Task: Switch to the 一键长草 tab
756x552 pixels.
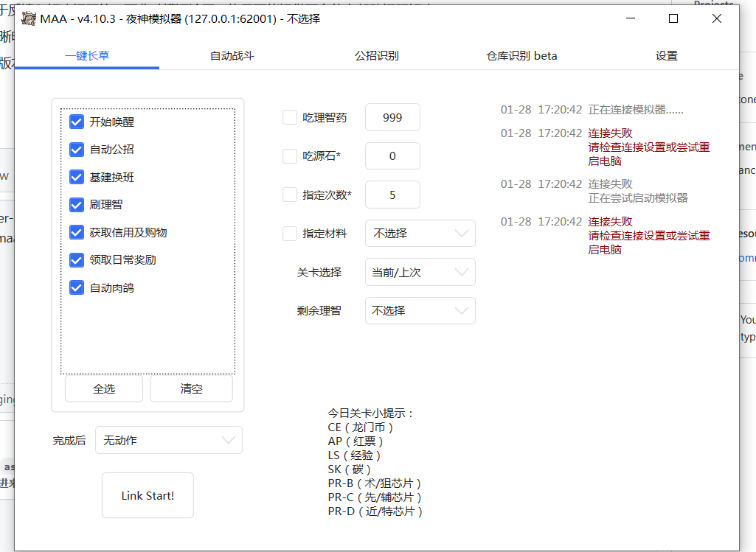Action: tap(87, 56)
